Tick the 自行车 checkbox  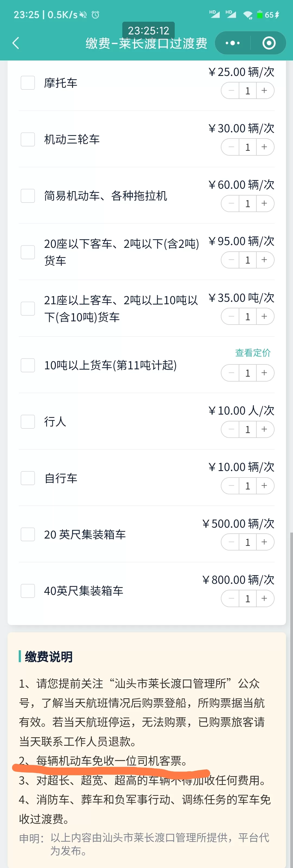28,478
